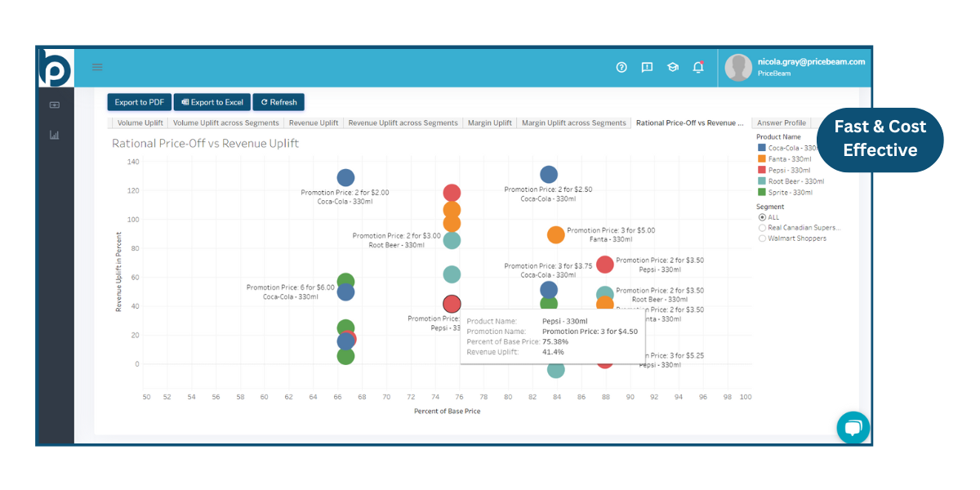The height and width of the screenshot is (490, 980).
Task: Click the Fanta 3 for $5.00 point
Action: pos(555,235)
